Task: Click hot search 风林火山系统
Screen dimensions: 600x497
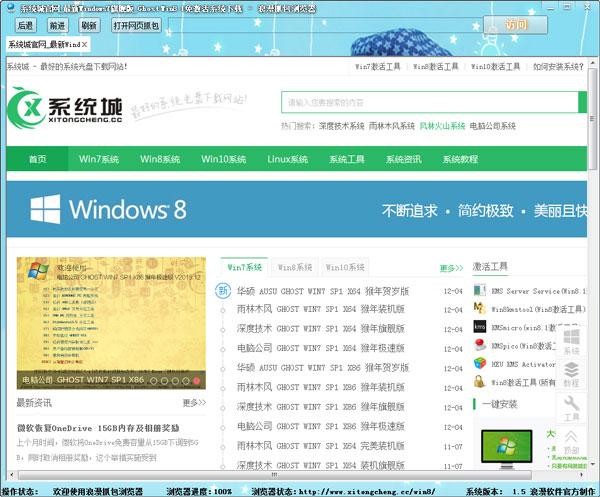Action: [442, 126]
